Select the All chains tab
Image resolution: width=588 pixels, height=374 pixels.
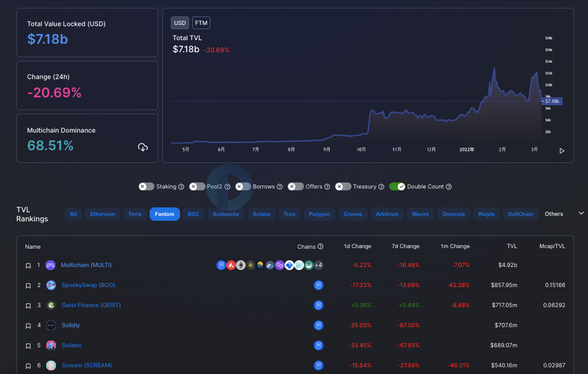pyautogui.click(x=73, y=214)
